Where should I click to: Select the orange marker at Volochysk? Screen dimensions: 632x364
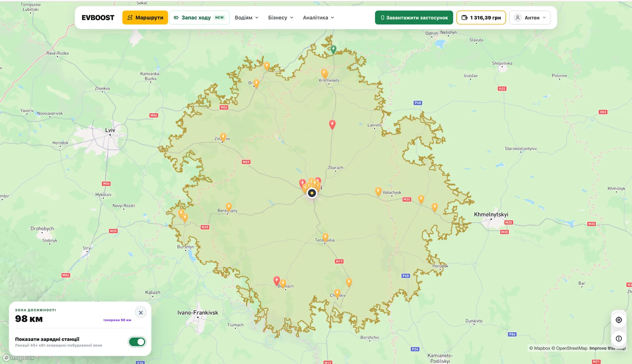[378, 191]
